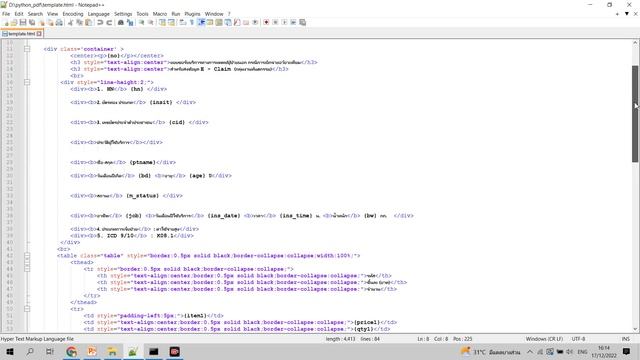Open PowerPoint from the taskbar

(92, 351)
